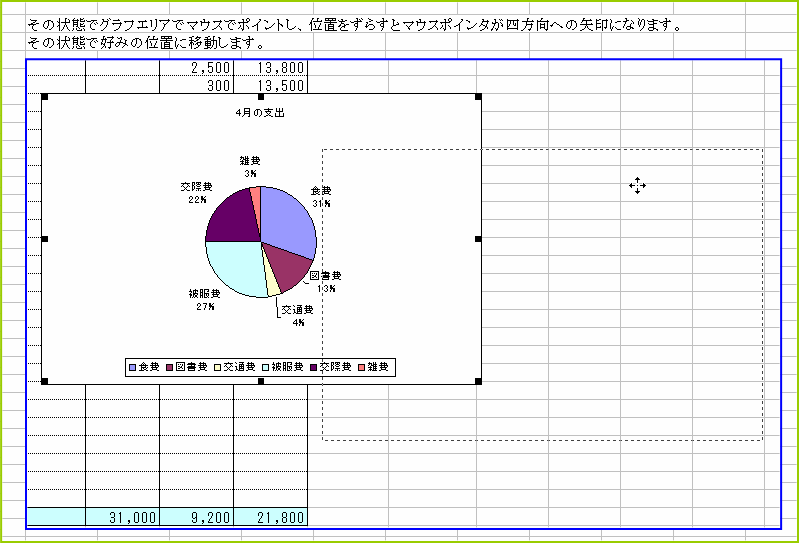
Task: Click the instruction line mentioning グラフエリア
Action: click(x=354, y=24)
